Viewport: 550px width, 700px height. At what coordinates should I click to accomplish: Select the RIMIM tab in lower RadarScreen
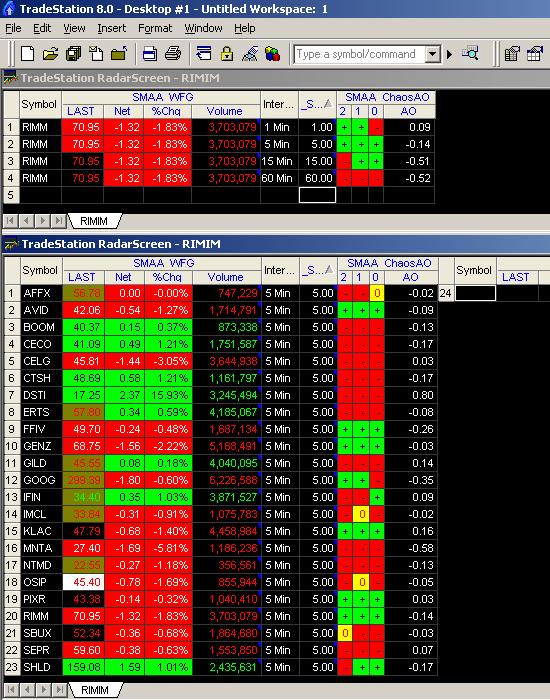pos(95,690)
